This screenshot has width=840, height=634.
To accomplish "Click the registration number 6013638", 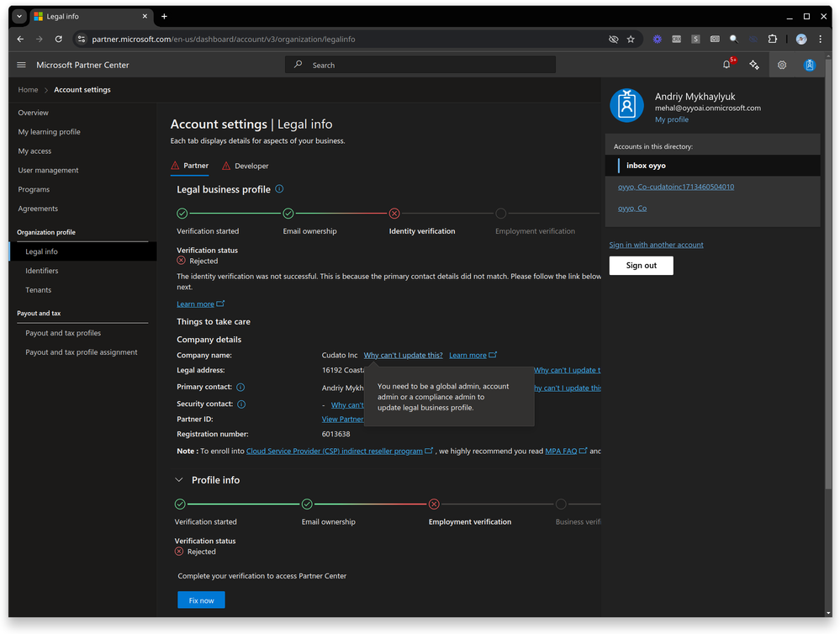I will tap(335, 434).
